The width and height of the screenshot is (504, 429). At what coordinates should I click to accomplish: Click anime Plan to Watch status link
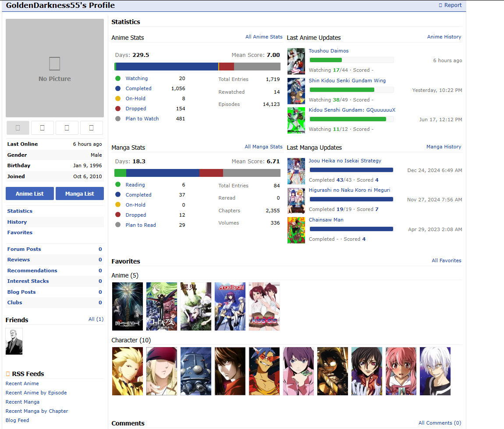pyautogui.click(x=142, y=119)
